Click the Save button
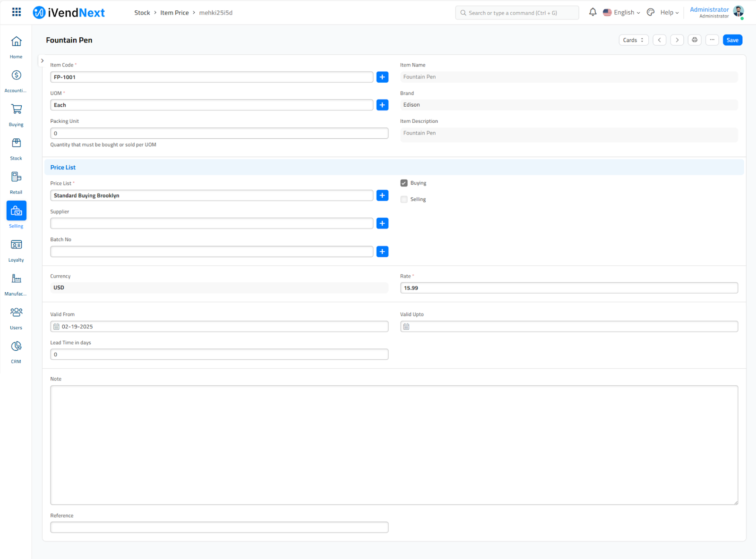Image resolution: width=756 pixels, height=559 pixels. coord(732,40)
